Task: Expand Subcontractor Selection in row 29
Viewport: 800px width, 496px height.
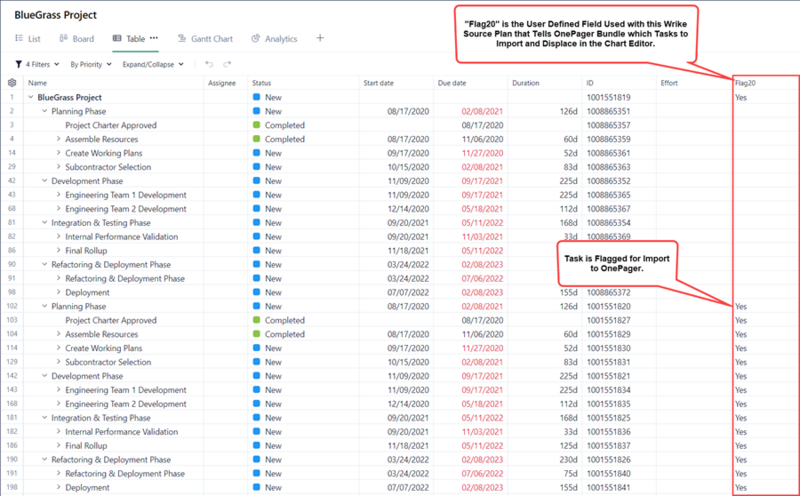Action: click(x=58, y=167)
